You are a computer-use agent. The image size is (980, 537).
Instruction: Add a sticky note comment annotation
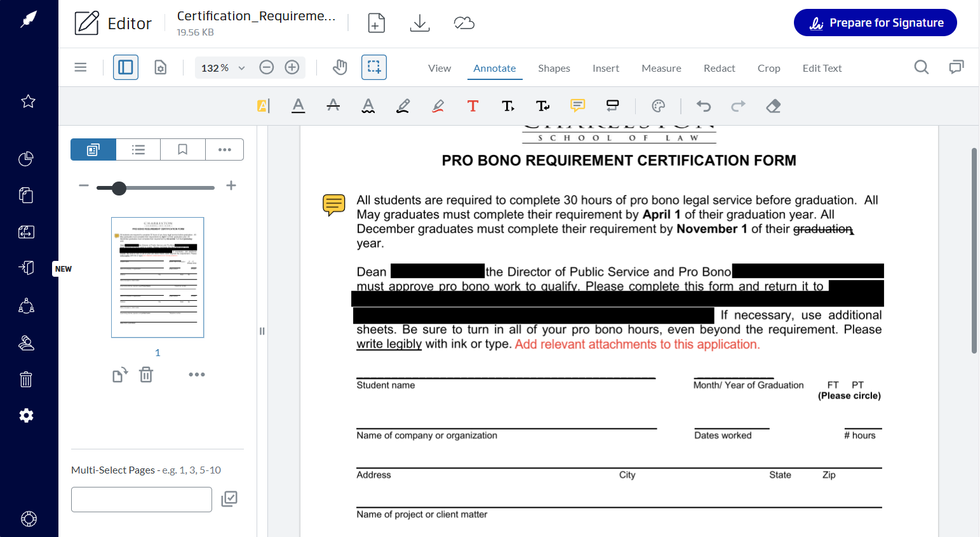[x=577, y=106]
